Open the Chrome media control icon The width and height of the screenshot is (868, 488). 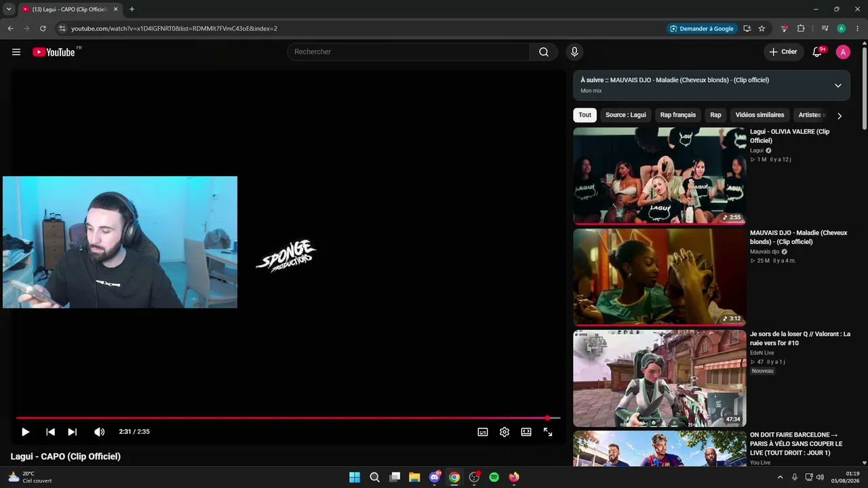pyautogui.click(x=825, y=28)
